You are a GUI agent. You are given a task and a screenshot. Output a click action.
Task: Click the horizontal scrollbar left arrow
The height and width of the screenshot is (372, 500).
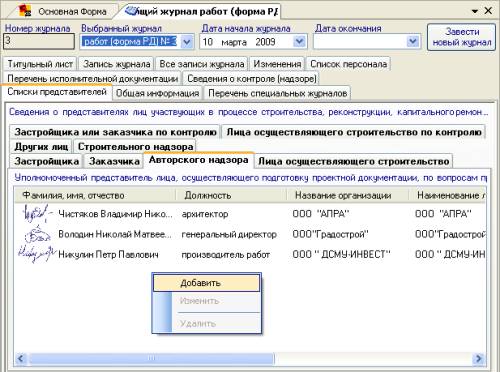[x=21, y=359]
